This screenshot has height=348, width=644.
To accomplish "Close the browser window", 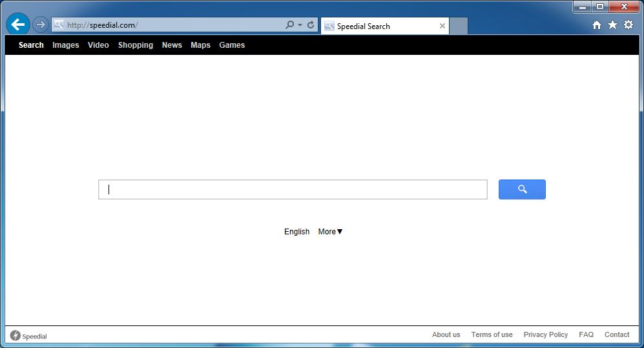I will click(x=624, y=7).
